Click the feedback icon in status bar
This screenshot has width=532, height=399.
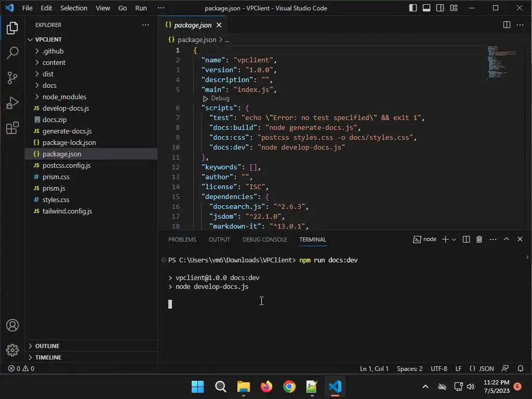click(x=505, y=368)
